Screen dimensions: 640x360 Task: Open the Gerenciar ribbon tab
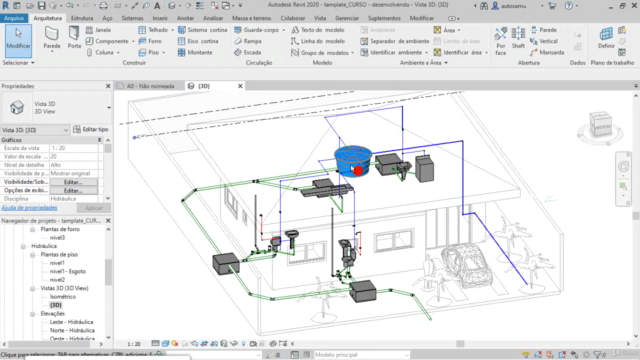347,18
